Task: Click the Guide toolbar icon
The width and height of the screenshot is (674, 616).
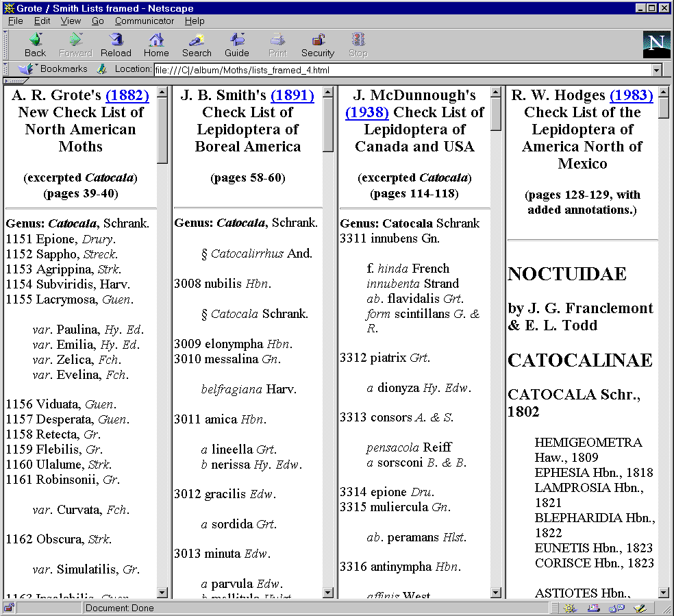Action: [x=237, y=45]
